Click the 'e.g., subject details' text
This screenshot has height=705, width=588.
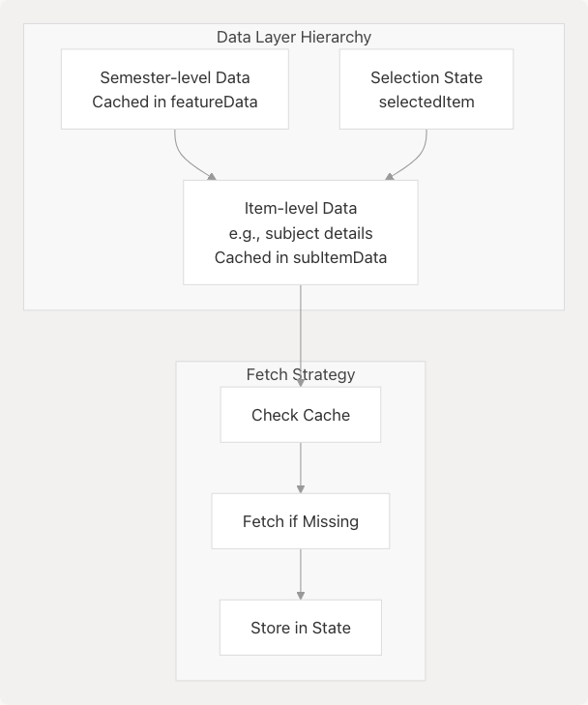coord(300,233)
